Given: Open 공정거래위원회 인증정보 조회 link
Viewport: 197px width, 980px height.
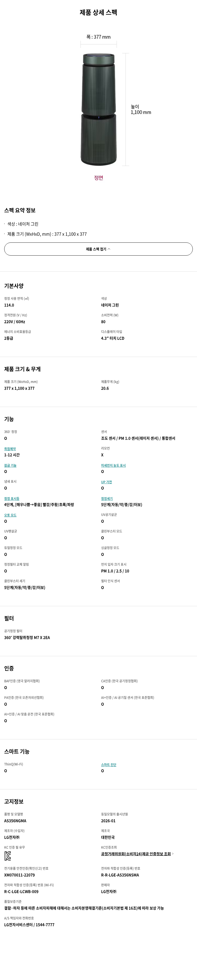Looking at the screenshot, I should pyautogui.click(x=136, y=854).
